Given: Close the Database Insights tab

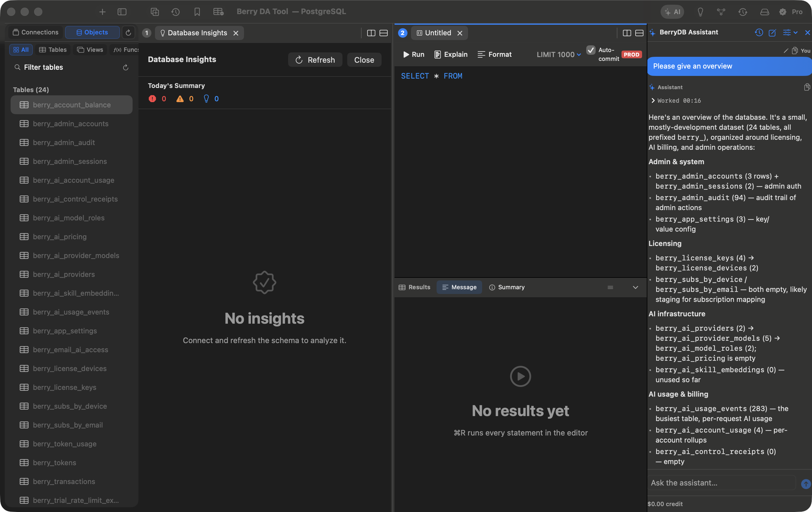Looking at the screenshot, I should 236,33.
